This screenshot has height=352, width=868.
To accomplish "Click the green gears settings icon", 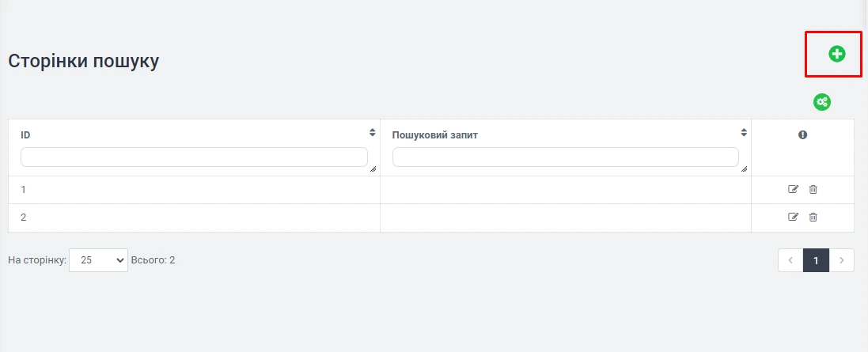I will (822, 102).
